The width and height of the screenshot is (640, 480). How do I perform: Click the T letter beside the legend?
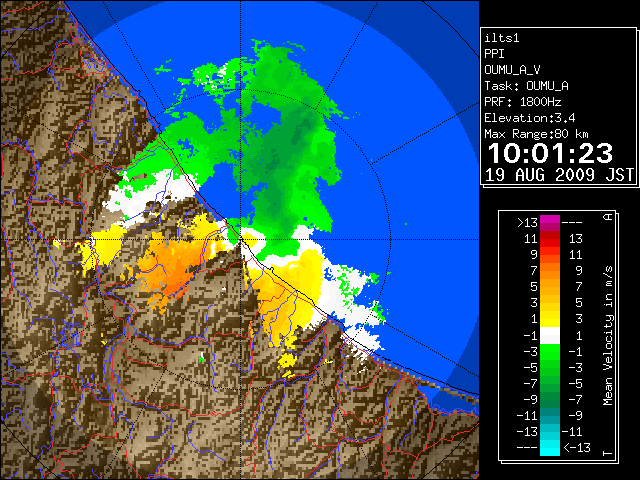(608, 453)
